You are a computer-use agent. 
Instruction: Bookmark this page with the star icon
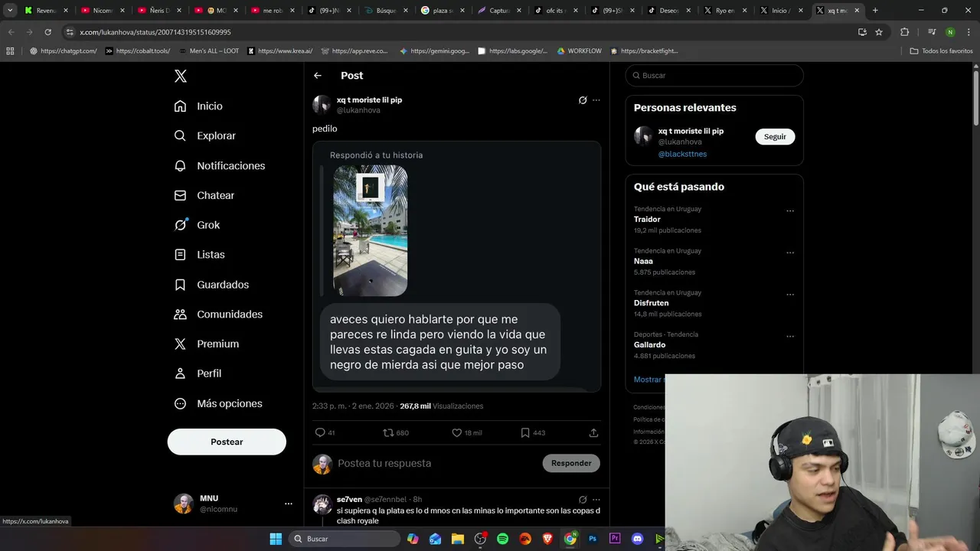[879, 32]
